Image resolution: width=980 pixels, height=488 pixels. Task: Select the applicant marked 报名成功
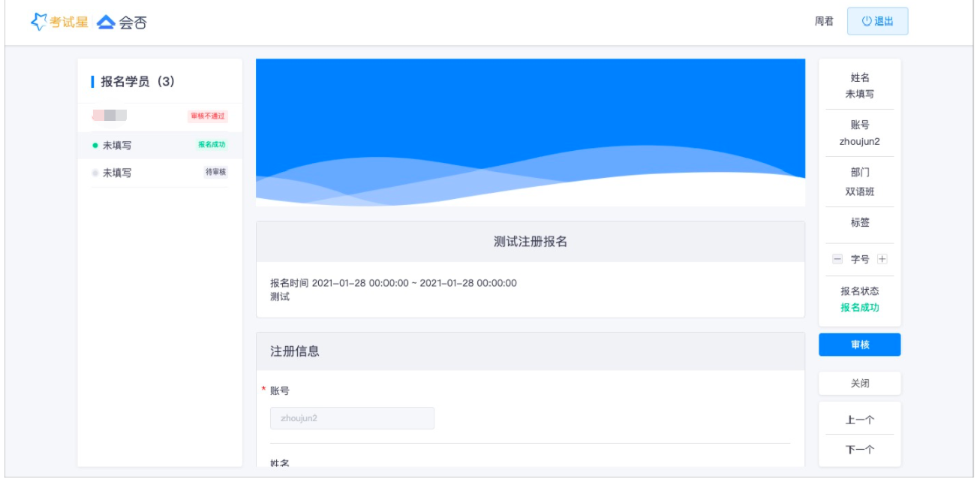click(x=159, y=145)
